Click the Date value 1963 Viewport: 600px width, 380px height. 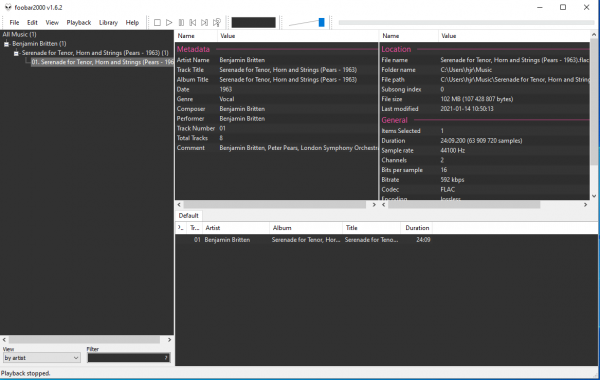226,89
